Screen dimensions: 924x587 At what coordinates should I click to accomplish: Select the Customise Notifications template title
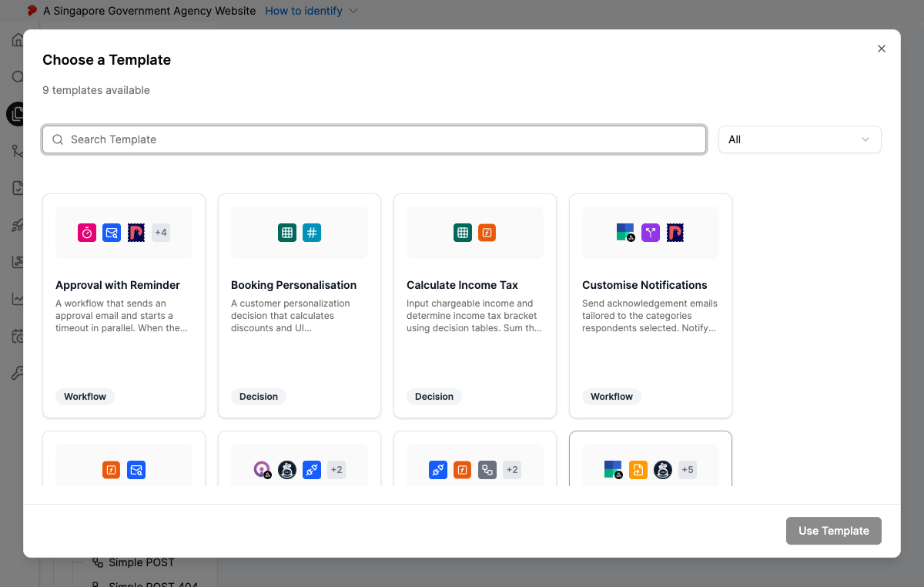click(x=644, y=285)
